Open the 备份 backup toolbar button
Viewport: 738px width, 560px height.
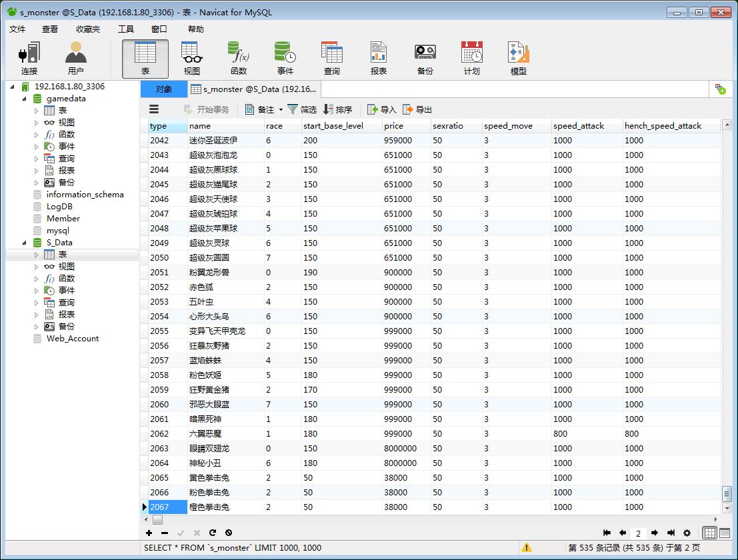pyautogui.click(x=425, y=59)
